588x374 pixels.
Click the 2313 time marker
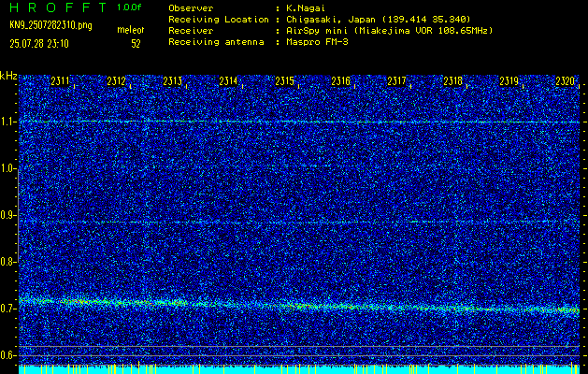click(173, 81)
